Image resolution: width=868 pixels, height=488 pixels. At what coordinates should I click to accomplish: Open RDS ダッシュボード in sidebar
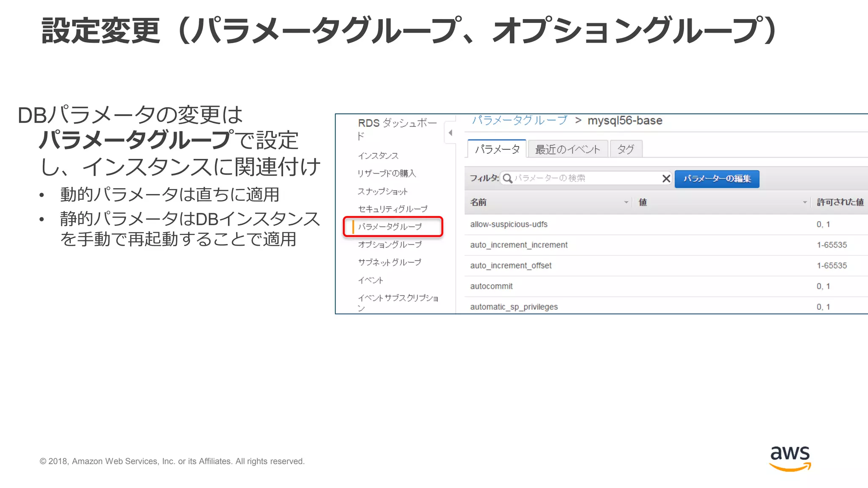point(397,123)
